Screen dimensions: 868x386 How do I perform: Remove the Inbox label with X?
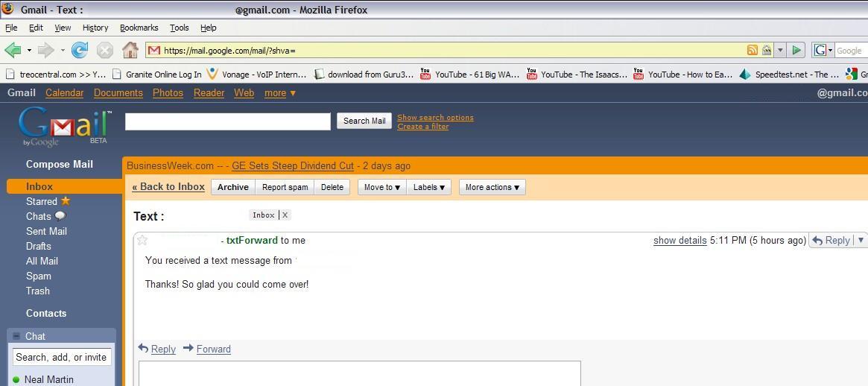point(285,215)
